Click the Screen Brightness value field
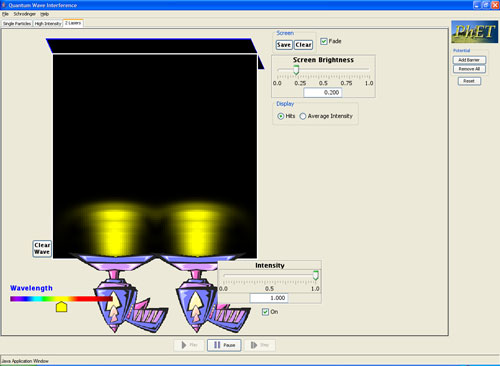 tap(323, 93)
